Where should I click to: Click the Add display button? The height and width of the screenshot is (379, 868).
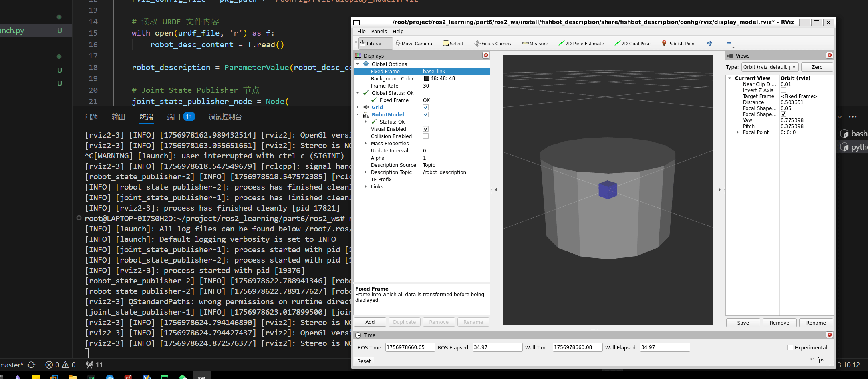pyautogui.click(x=370, y=322)
